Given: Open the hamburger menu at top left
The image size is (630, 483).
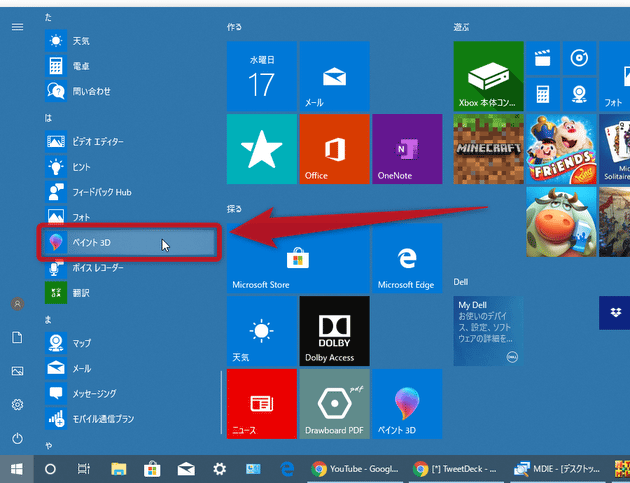Looking at the screenshot, I should 17,27.
